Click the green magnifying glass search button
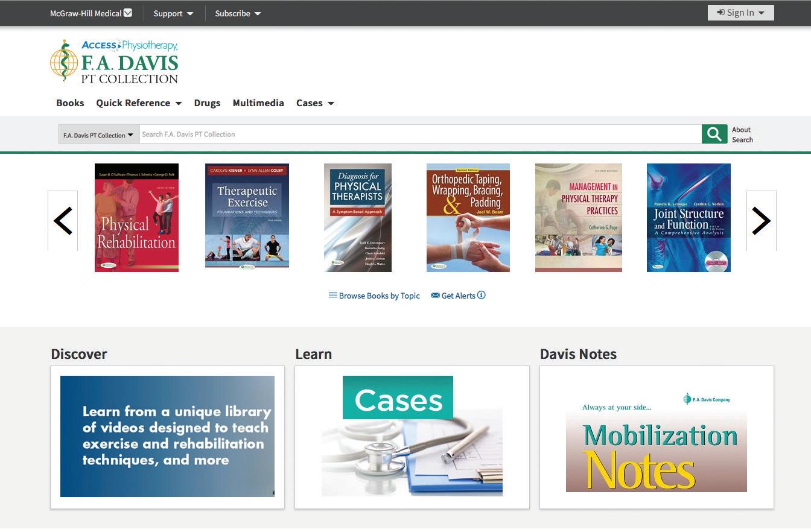The image size is (811, 532). 714,134
